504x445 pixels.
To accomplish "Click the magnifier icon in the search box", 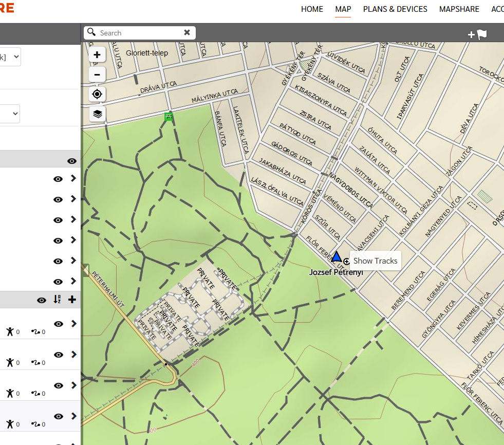I will (91, 32).
